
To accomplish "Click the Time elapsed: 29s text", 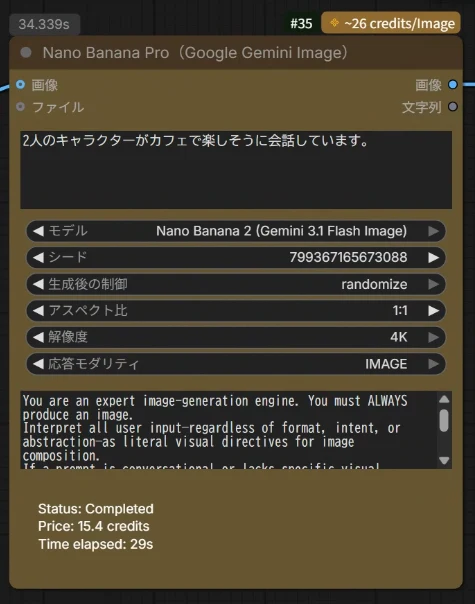I will click(x=96, y=544).
